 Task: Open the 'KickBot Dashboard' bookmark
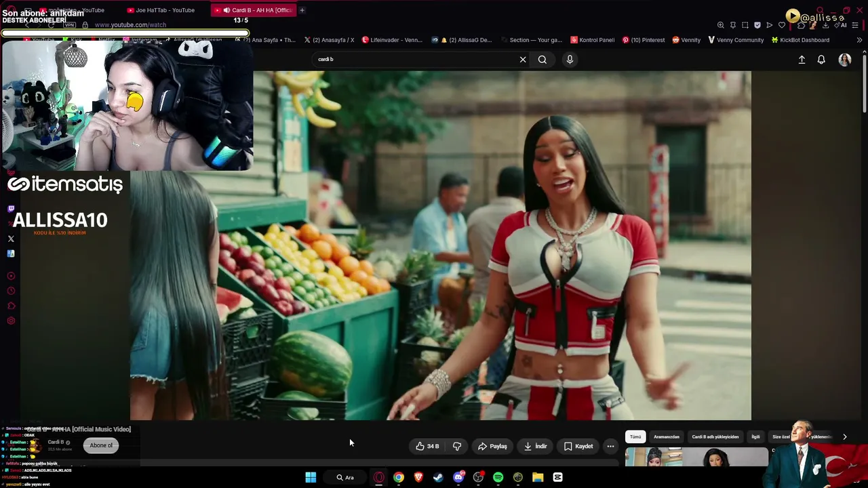point(800,40)
